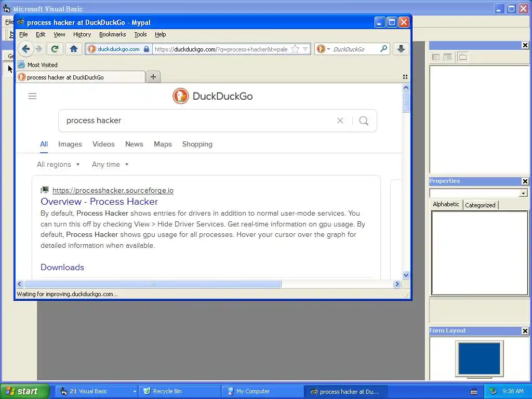Open the search engine selector dropdown

[323, 49]
